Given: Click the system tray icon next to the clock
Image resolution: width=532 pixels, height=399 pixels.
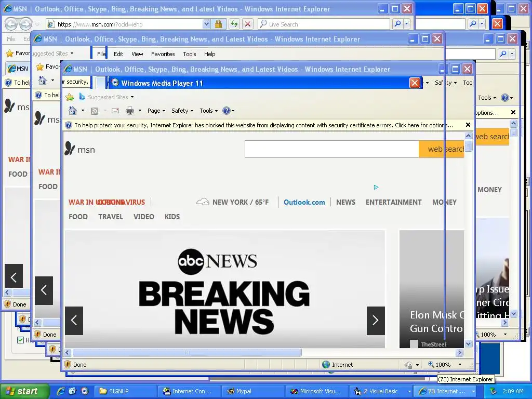Looking at the screenshot, I should [494, 391].
